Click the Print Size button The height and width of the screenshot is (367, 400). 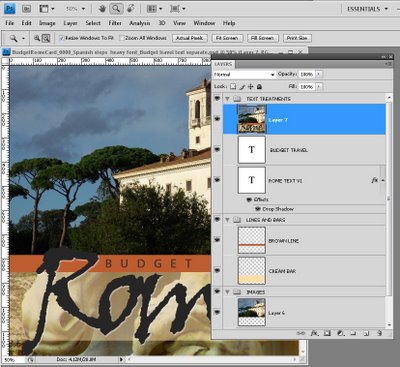(x=297, y=38)
